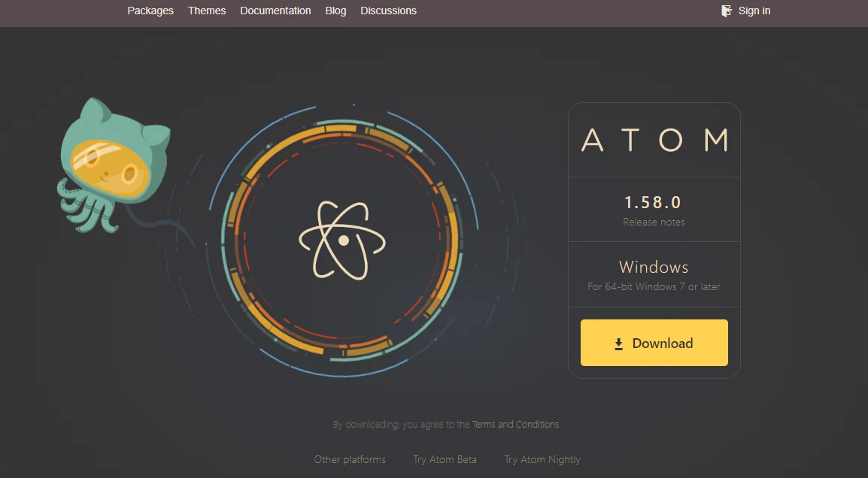Open the Discussions page
The image size is (868, 478).
coord(388,11)
